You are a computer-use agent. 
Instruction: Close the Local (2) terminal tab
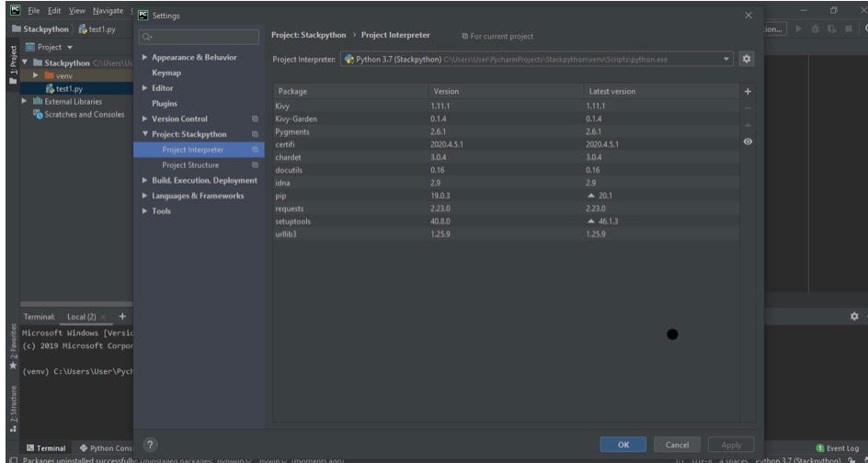point(104,317)
